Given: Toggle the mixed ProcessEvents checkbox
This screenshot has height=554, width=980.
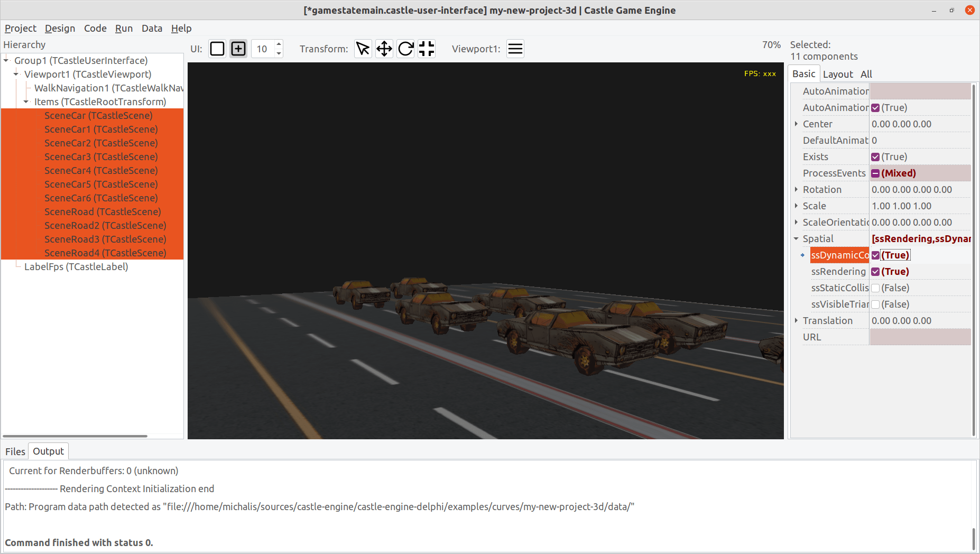Looking at the screenshot, I should pos(876,173).
